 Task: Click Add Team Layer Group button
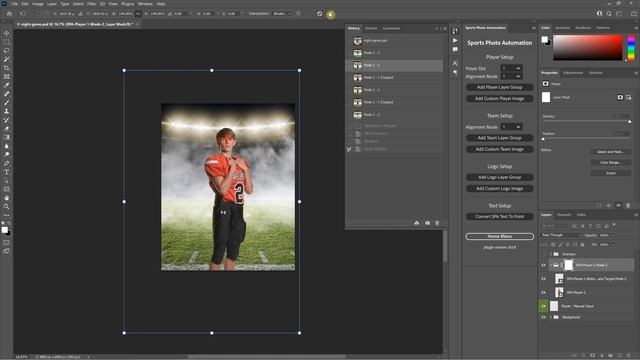(x=500, y=138)
